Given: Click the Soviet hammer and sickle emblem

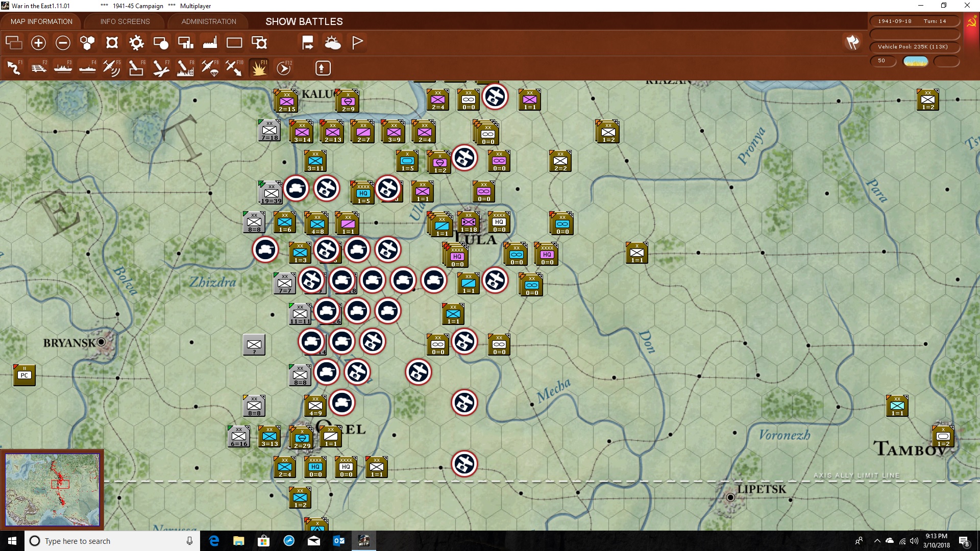Looking at the screenshot, I should coord(971,21).
